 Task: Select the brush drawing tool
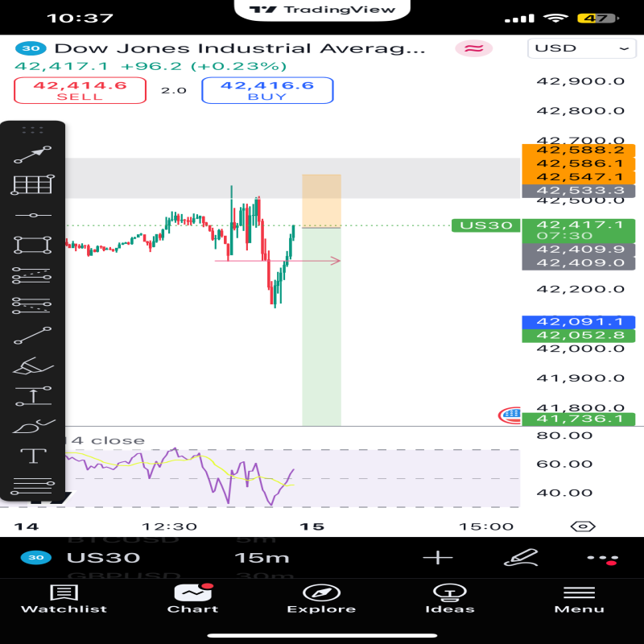click(x=32, y=427)
